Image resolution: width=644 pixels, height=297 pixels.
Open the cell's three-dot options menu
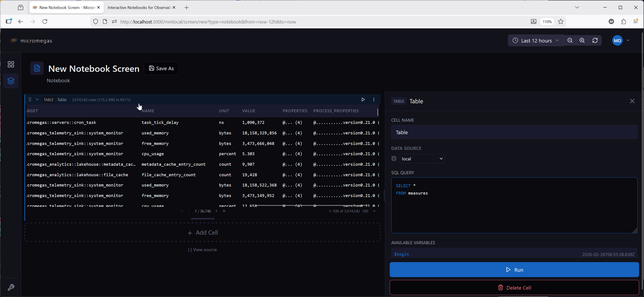[x=374, y=100]
